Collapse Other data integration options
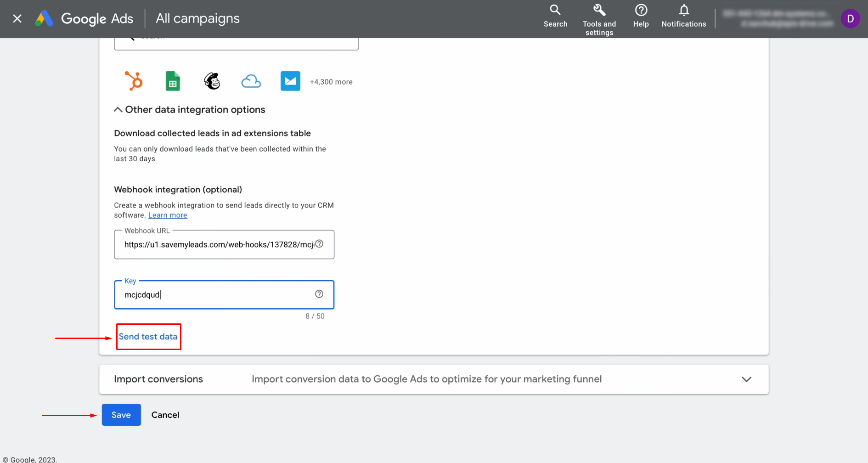Image resolution: width=868 pixels, height=463 pixels. (189, 109)
